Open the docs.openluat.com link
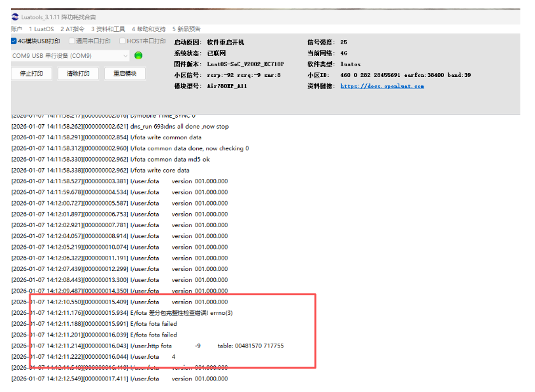535x392 pixels. pyautogui.click(x=382, y=87)
